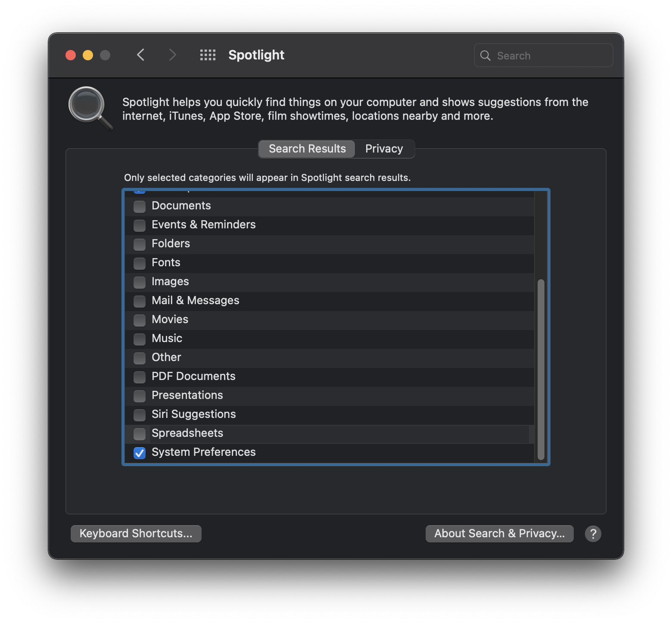672x623 pixels.
Task: Select the 'Presentations' row label
Action: (187, 396)
